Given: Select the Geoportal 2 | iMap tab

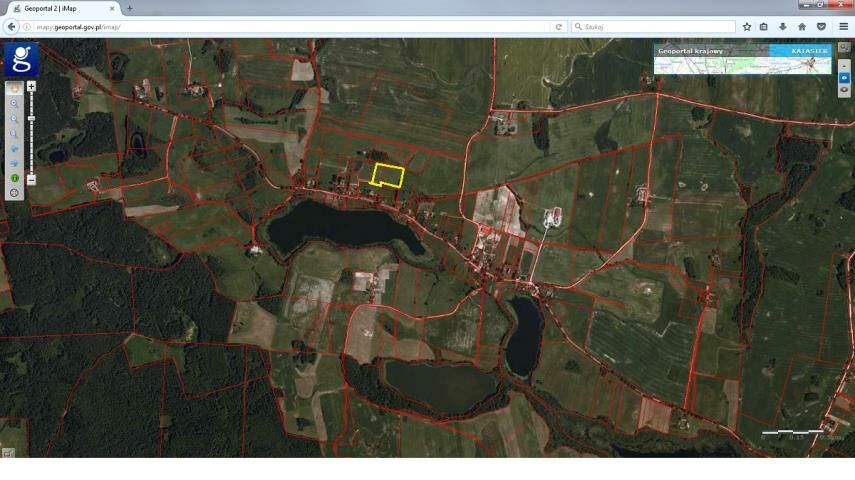Looking at the screenshot, I should click(58, 8).
